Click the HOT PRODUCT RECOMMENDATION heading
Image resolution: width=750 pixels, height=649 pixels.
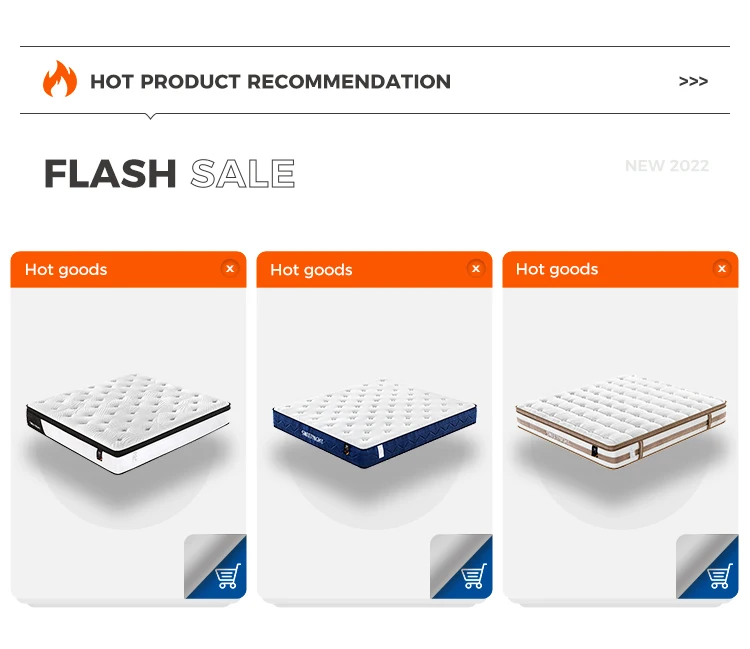[x=270, y=82]
